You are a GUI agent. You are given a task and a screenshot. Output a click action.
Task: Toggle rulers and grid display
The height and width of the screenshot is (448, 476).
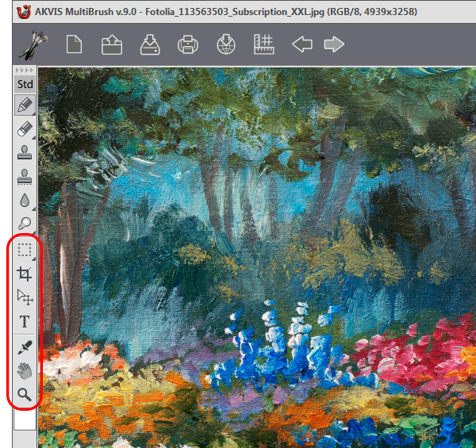pos(264,44)
